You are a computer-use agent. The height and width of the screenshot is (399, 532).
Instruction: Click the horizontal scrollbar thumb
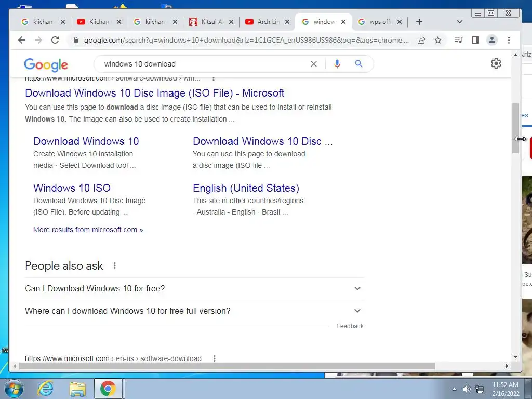(227, 366)
